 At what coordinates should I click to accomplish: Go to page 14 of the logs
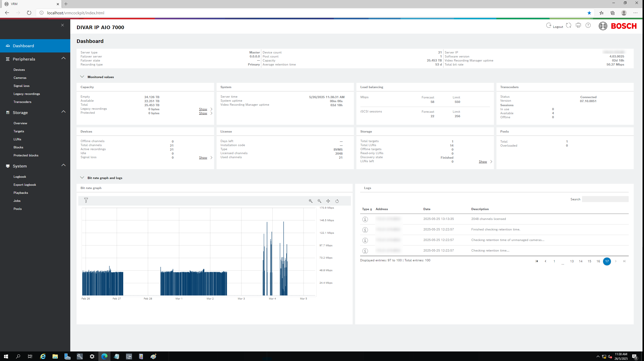pos(581,261)
